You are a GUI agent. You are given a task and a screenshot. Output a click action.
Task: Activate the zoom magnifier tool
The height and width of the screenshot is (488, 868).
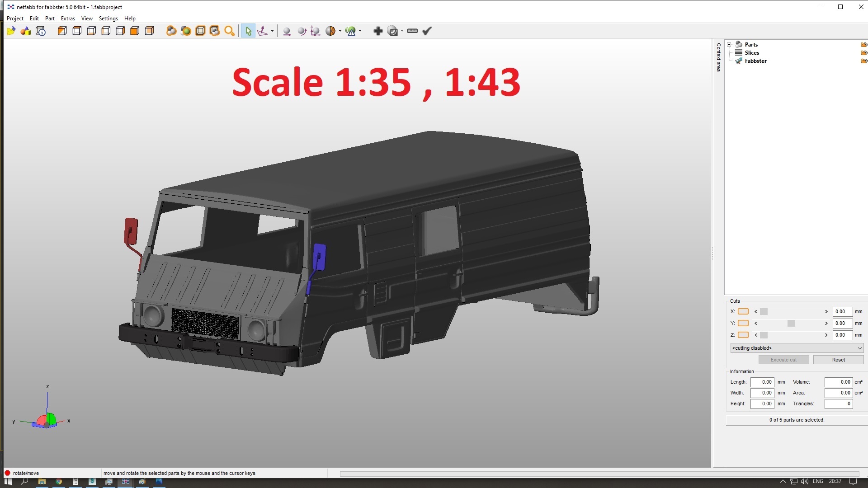[229, 31]
